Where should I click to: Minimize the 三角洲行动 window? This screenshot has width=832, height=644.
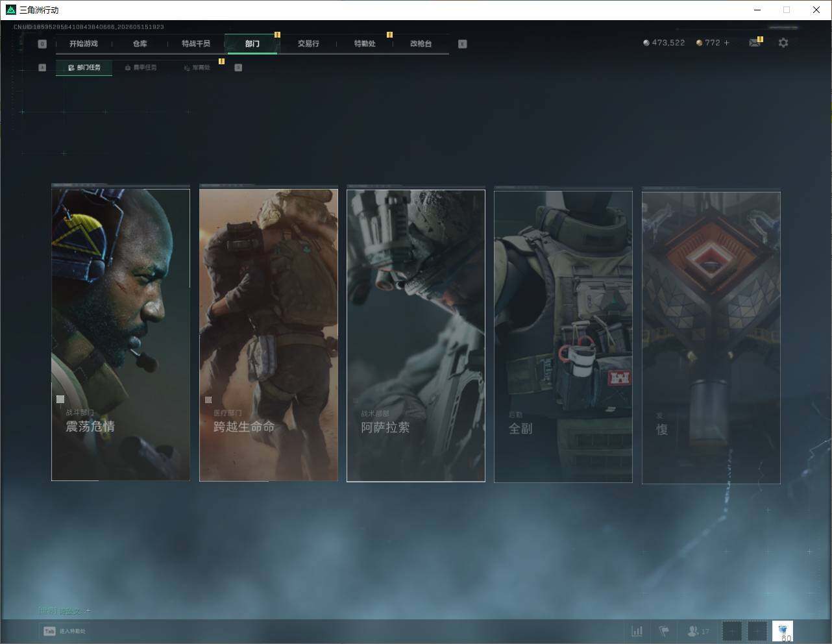757,10
